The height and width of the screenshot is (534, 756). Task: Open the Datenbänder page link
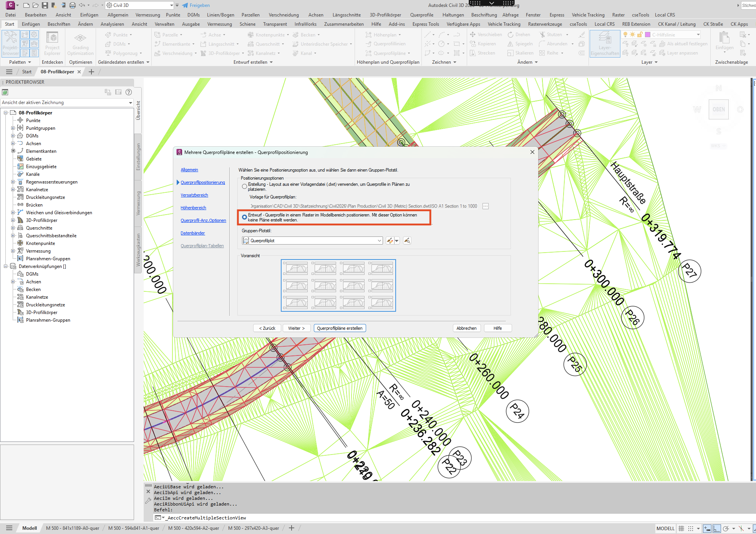click(x=193, y=233)
